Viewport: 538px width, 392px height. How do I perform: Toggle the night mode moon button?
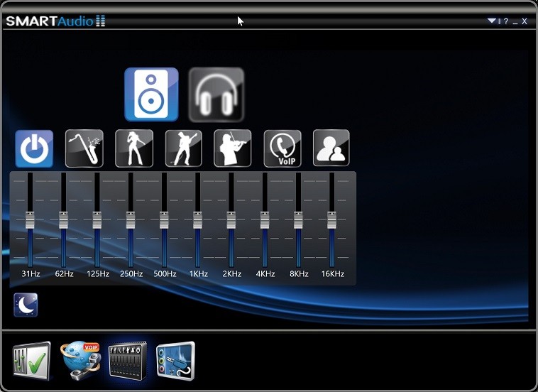[x=26, y=305]
